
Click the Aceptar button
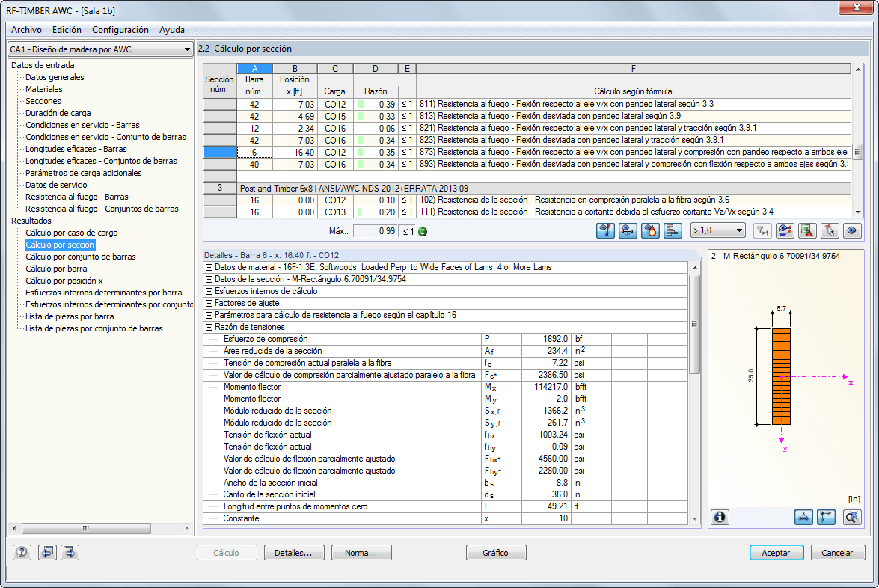pos(777,553)
